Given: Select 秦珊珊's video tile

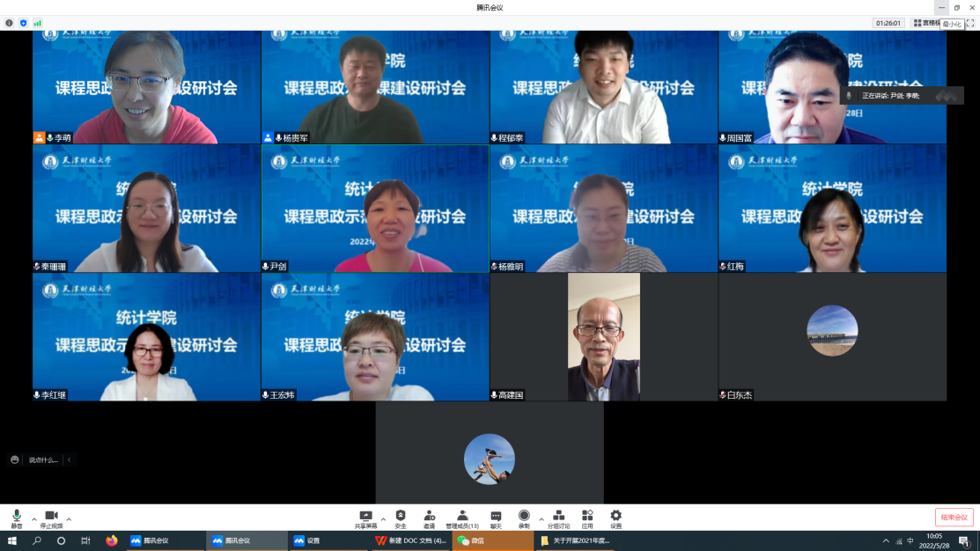Looking at the screenshot, I should (x=146, y=209).
